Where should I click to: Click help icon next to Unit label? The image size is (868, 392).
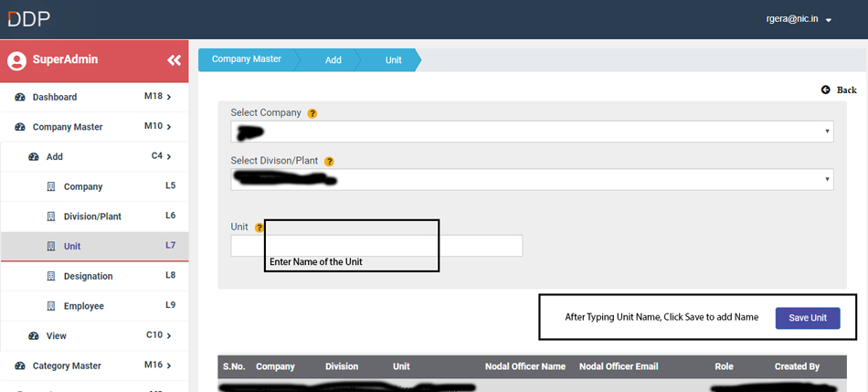click(259, 228)
